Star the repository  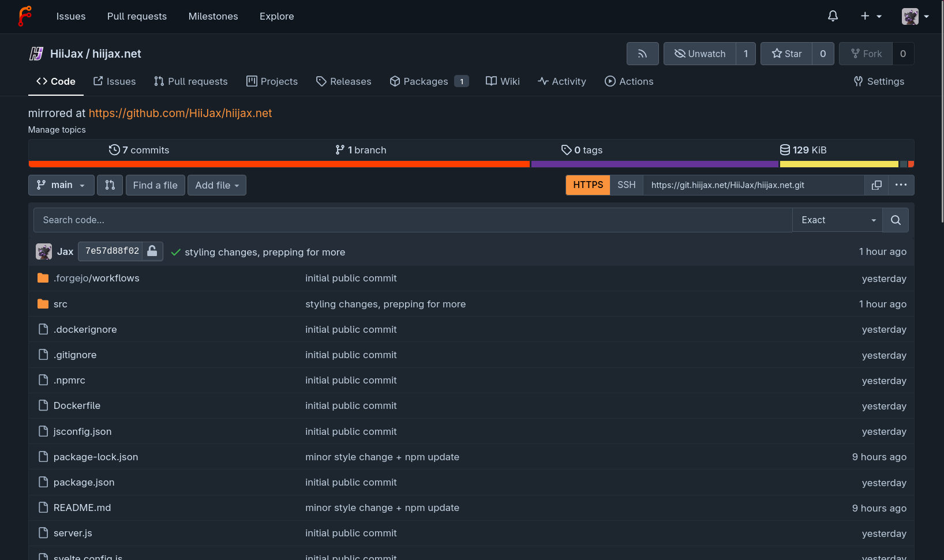[786, 54]
